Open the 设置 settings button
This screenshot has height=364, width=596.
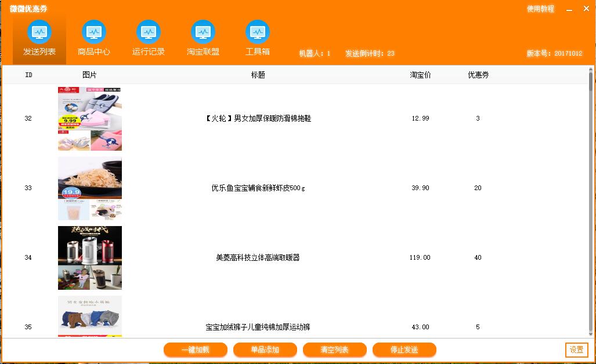point(576,350)
